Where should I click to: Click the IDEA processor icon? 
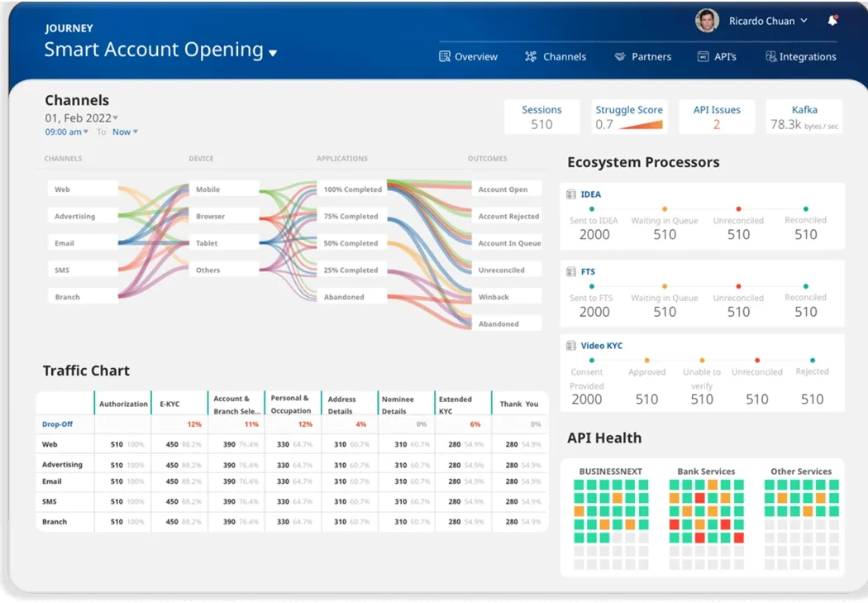570,194
